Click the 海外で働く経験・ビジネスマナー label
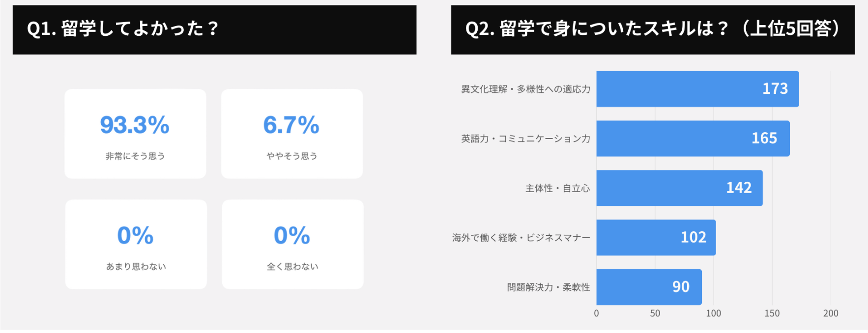 (x=521, y=238)
